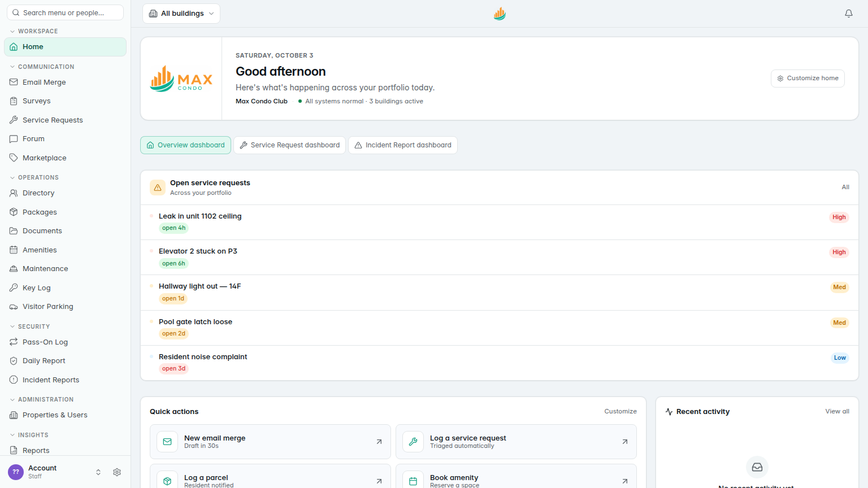868x488 pixels.
Task: Expand the Account switcher chevron
Action: pos(98,472)
